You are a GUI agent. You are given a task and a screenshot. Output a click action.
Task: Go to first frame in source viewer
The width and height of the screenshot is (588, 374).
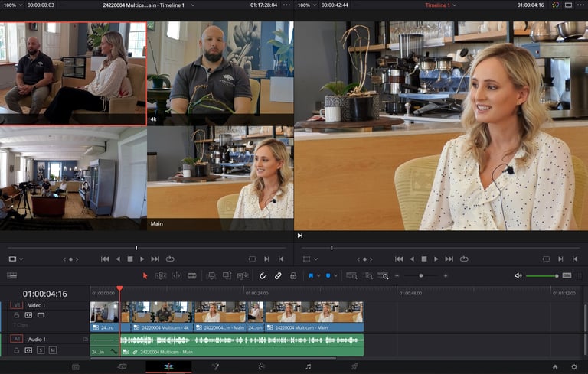(105, 259)
